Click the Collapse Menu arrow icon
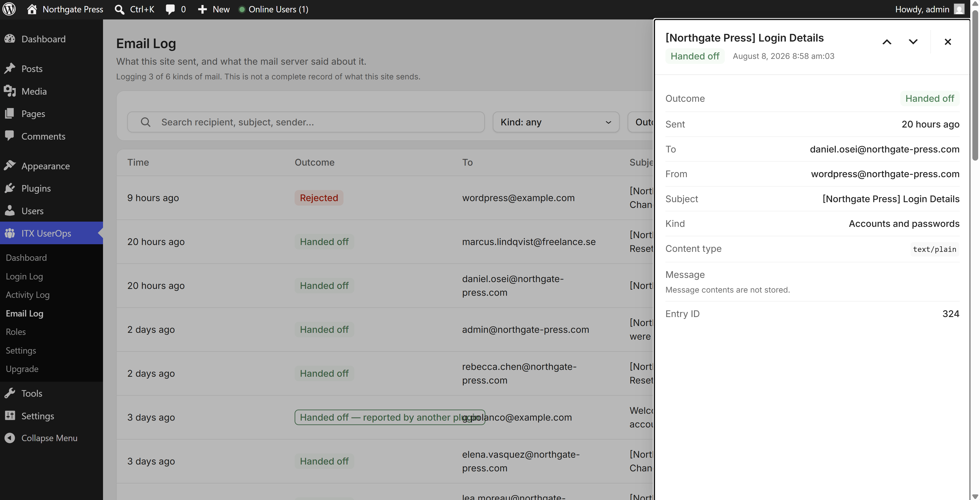 pyautogui.click(x=10, y=438)
